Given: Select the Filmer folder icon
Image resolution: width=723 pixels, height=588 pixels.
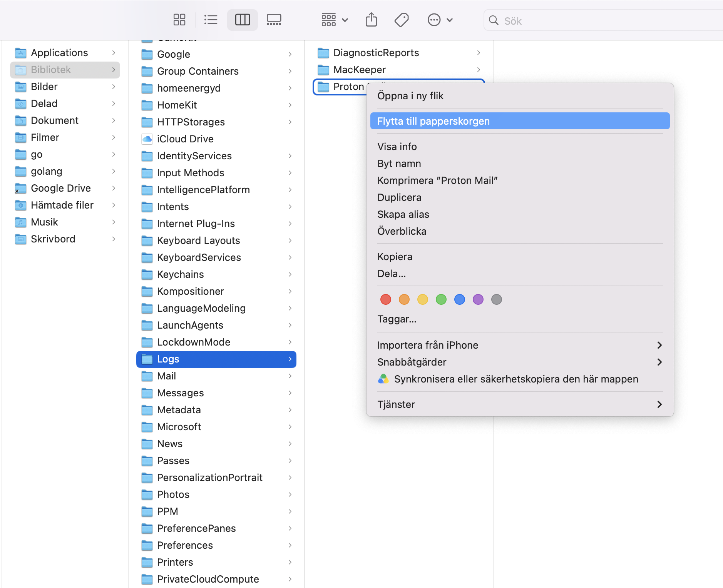Looking at the screenshot, I should [21, 137].
